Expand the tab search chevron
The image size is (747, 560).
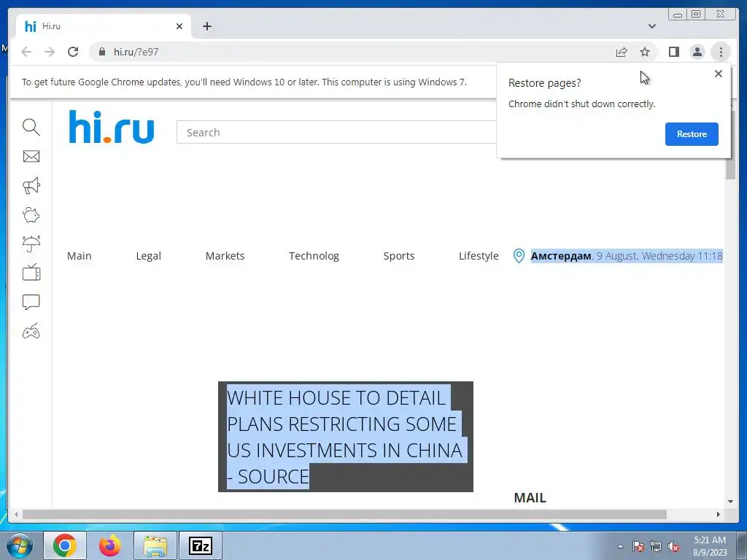point(651,26)
